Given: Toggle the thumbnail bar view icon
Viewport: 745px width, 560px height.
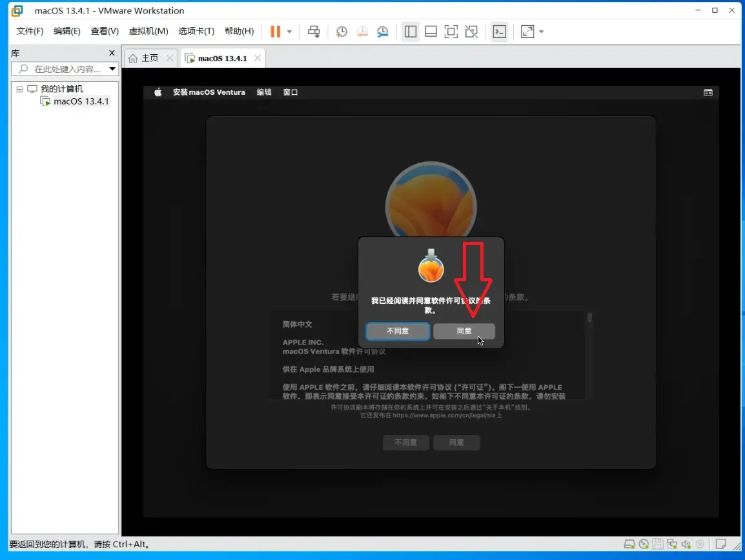Looking at the screenshot, I should [x=431, y=32].
